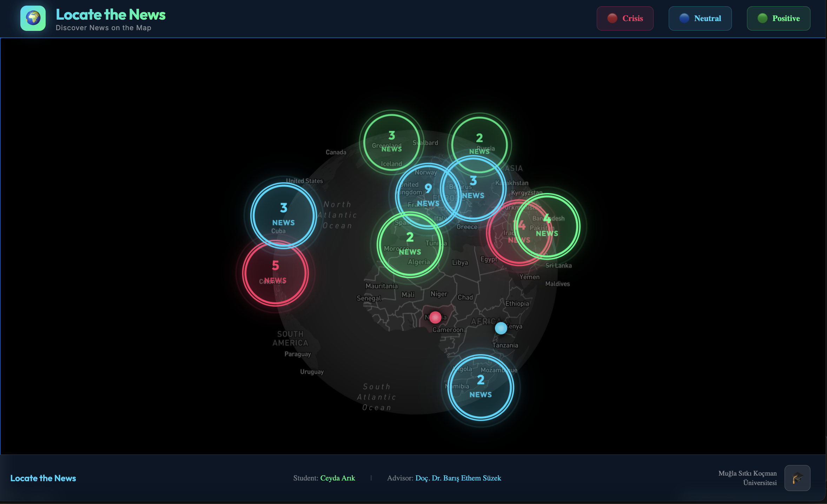Click the Tanzania label on the globe
This screenshot has height=504, width=827.
point(505,345)
